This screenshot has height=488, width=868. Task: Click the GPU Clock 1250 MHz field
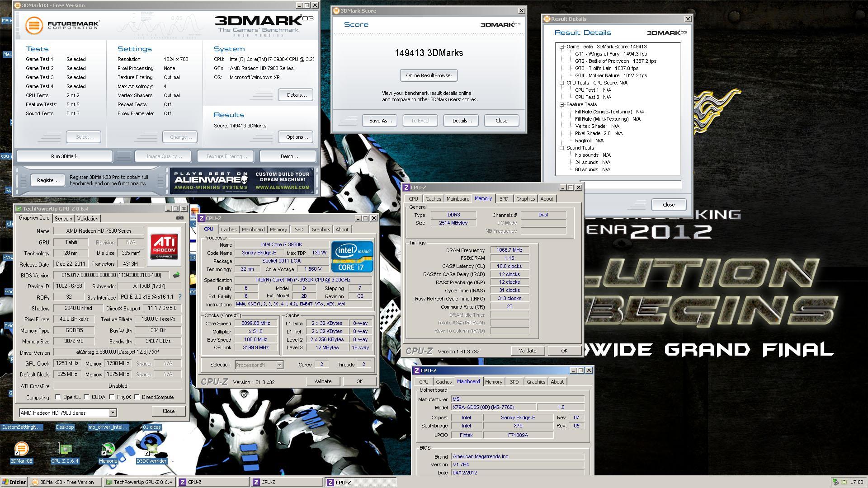point(67,363)
